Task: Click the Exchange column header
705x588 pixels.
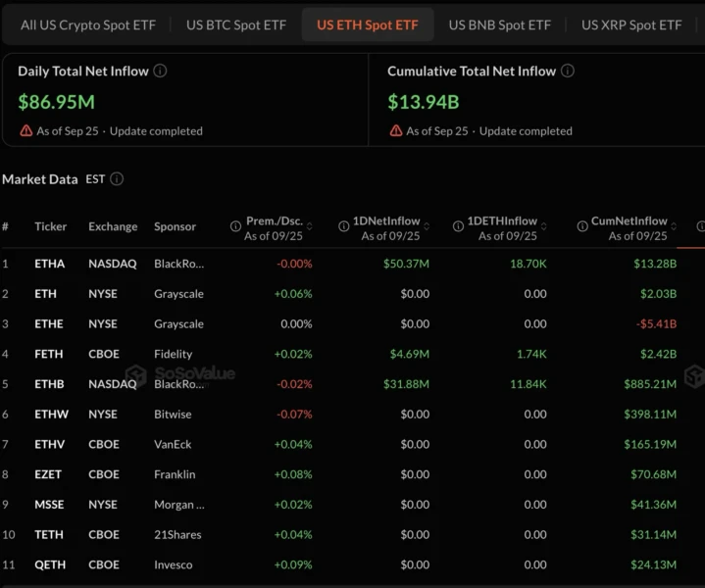Action: [x=113, y=226]
